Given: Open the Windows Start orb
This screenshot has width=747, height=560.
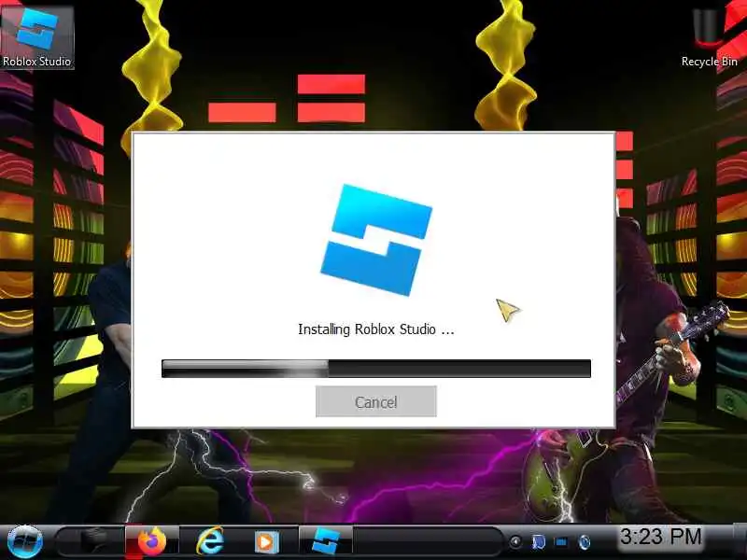Looking at the screenshot, I should click(x=25, y=541).
